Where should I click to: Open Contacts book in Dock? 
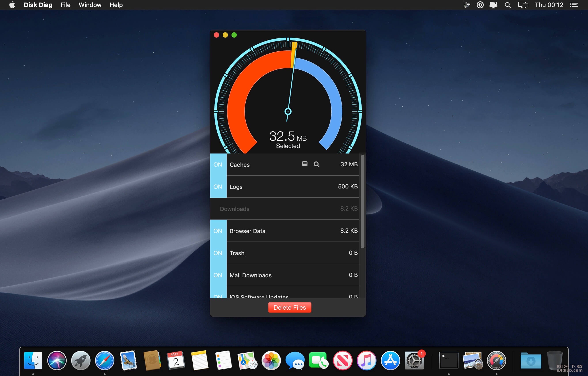coord(152,360)
